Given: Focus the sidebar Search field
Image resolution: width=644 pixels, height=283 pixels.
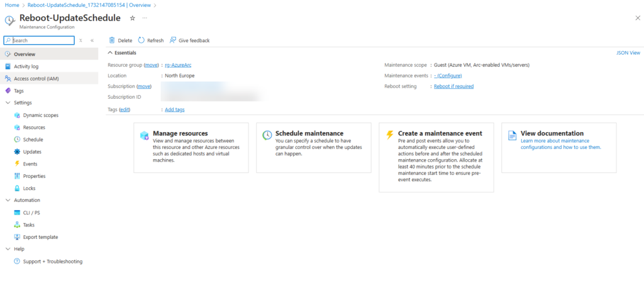Looking at the screenshot, I should tap(39, 40).
